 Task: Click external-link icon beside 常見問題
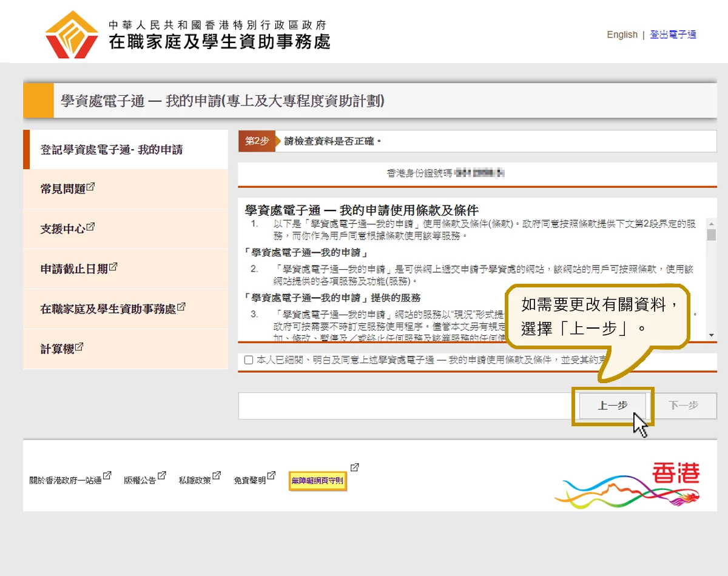pos(91,187)
